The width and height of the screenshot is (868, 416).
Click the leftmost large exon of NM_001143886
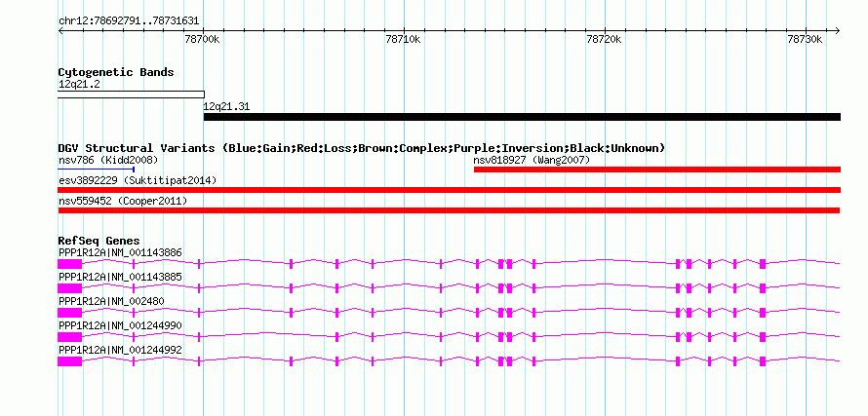pos(70,264)
